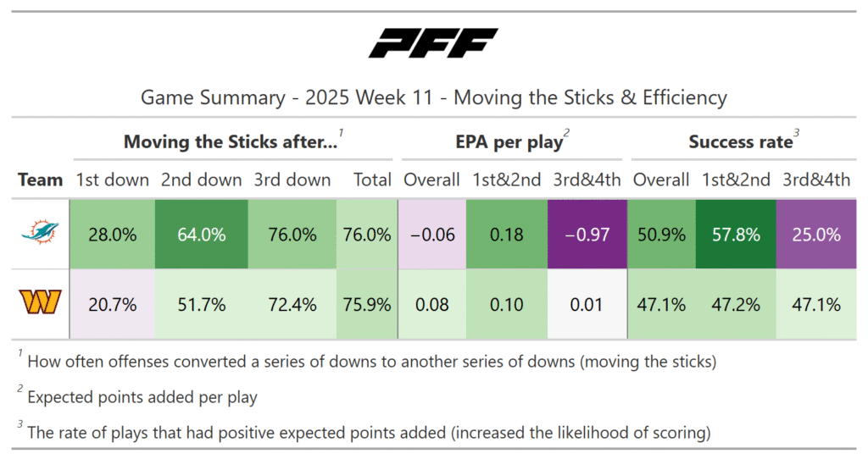The image size is (868, 459).
Task: Click the Washington Commanders team logo
Action: 40,304
